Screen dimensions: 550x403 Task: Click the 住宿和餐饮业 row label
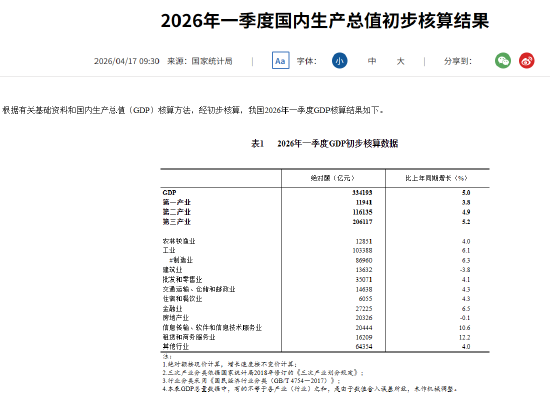(182, 299)
